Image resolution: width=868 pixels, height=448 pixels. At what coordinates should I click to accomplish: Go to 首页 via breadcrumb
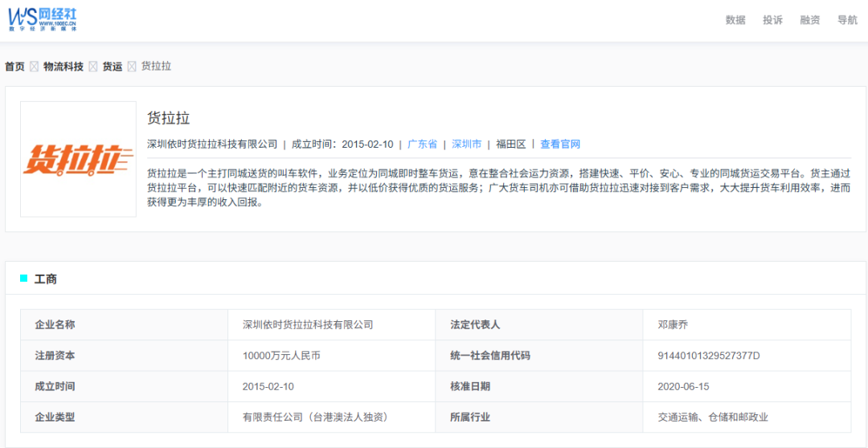click(x=14, y=67)
